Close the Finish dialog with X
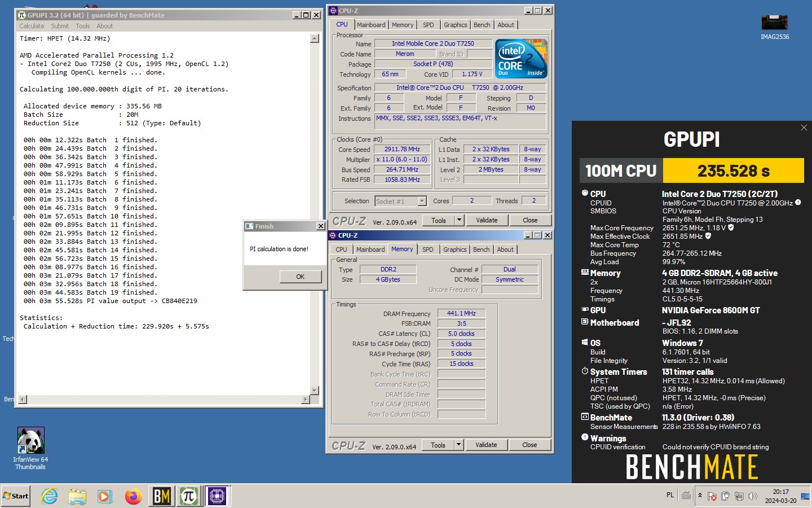 [x=320, y=226]
